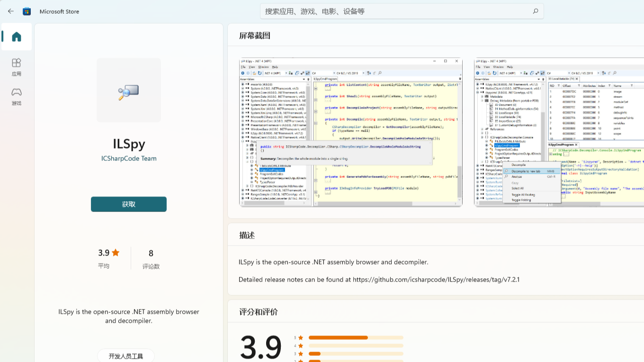Click the release notes GitHub URL text
Viewport: 644px width, 362px height.
click(x=436, y=279)
